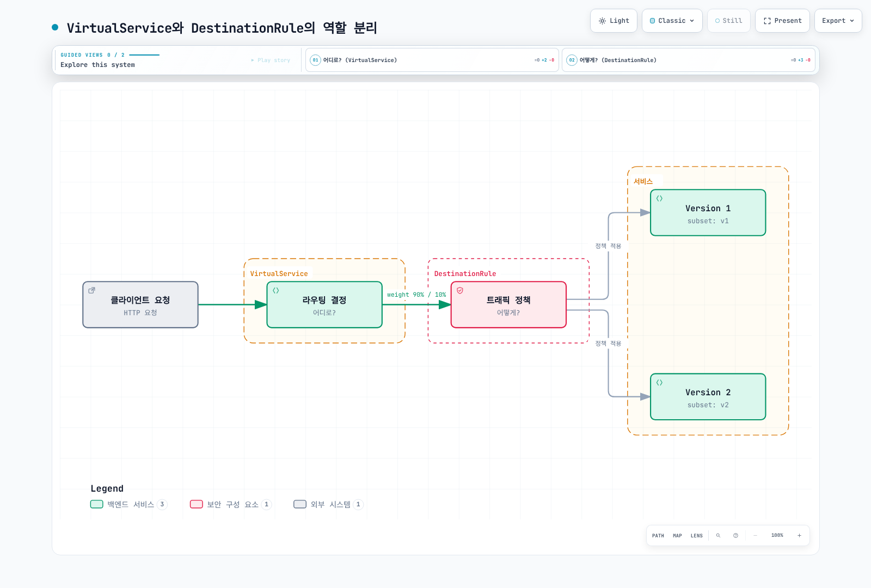Open the Classic style dropdown
The height and width of the screenshot is (588, 871).
coord(672,21)
